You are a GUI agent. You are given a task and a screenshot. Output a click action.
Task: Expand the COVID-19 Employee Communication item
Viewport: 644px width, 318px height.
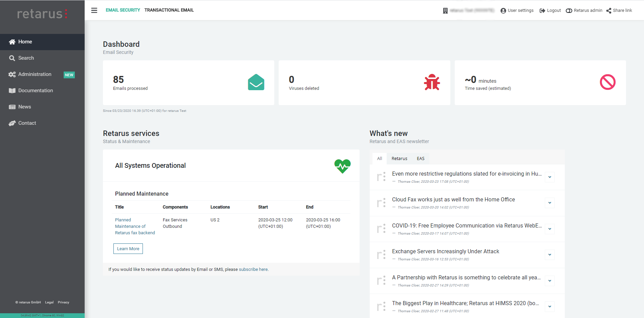(550, 229)
